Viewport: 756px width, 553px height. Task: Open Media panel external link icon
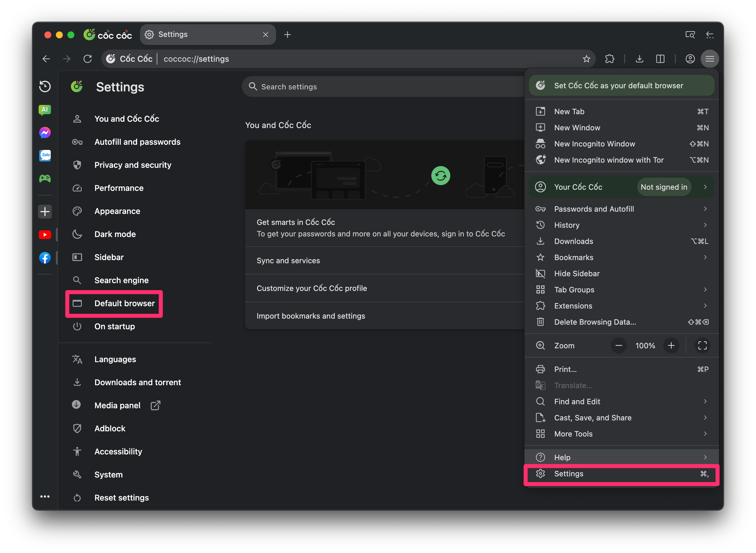155,405
